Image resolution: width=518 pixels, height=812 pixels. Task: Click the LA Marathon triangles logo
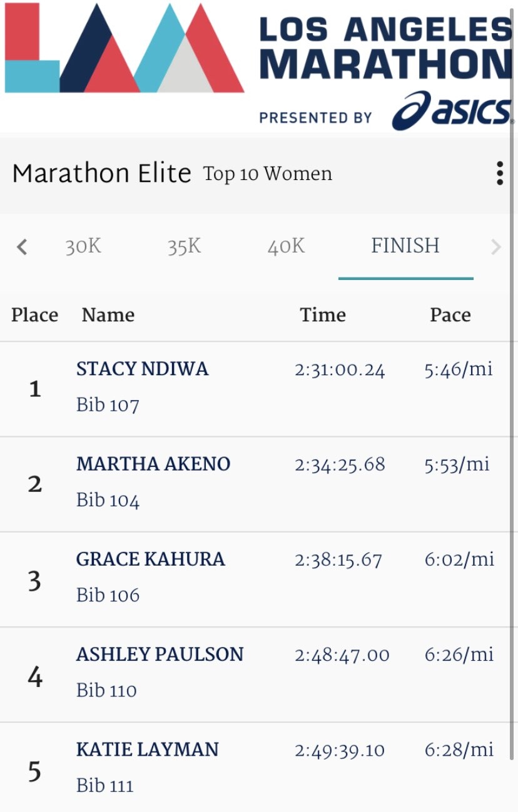click(124, 48)
